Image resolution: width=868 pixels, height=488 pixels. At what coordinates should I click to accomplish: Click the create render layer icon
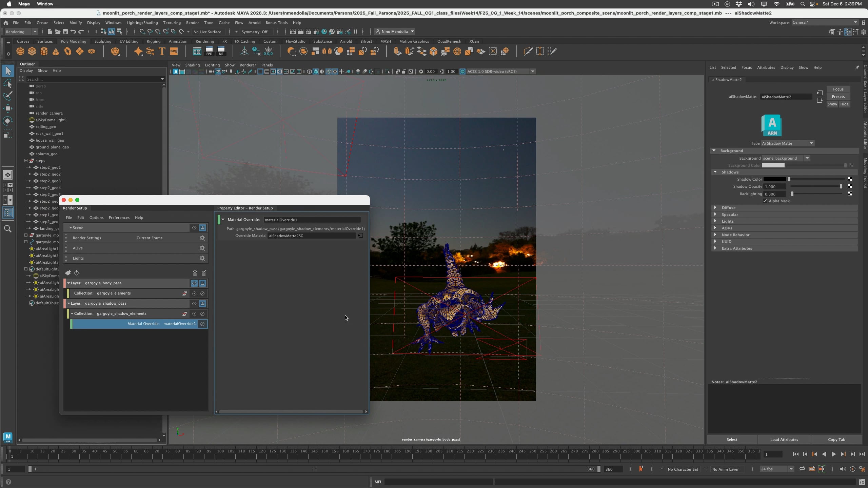[68, 272]
